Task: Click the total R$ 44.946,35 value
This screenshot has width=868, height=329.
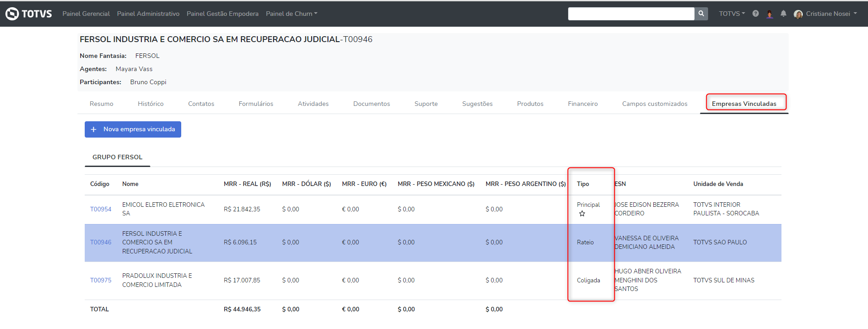Action: coord(242,309)
